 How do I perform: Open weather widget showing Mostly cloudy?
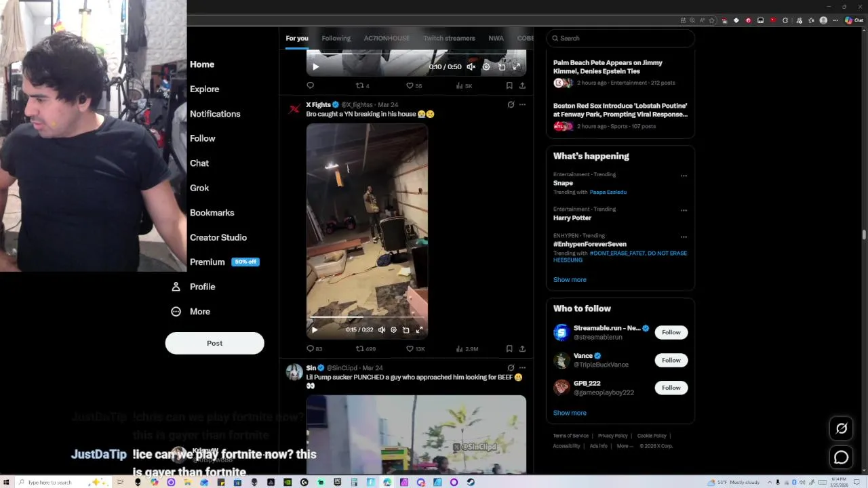pos(732,482)
